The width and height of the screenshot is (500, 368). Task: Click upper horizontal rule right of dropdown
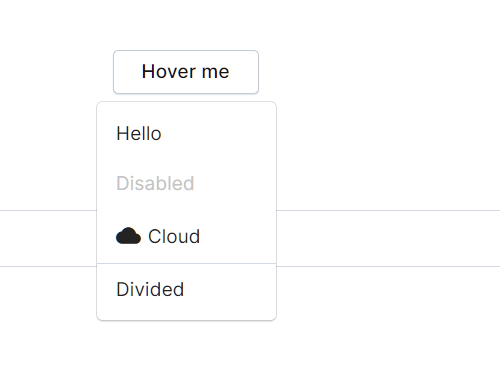[x=388, y=210]
